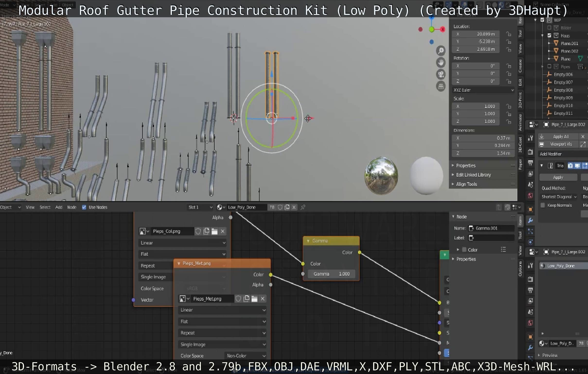Viewport: 588px width, 374px height.
Task: Enable the Pipes collection checkbox
Action: click(x=549, y=66)
